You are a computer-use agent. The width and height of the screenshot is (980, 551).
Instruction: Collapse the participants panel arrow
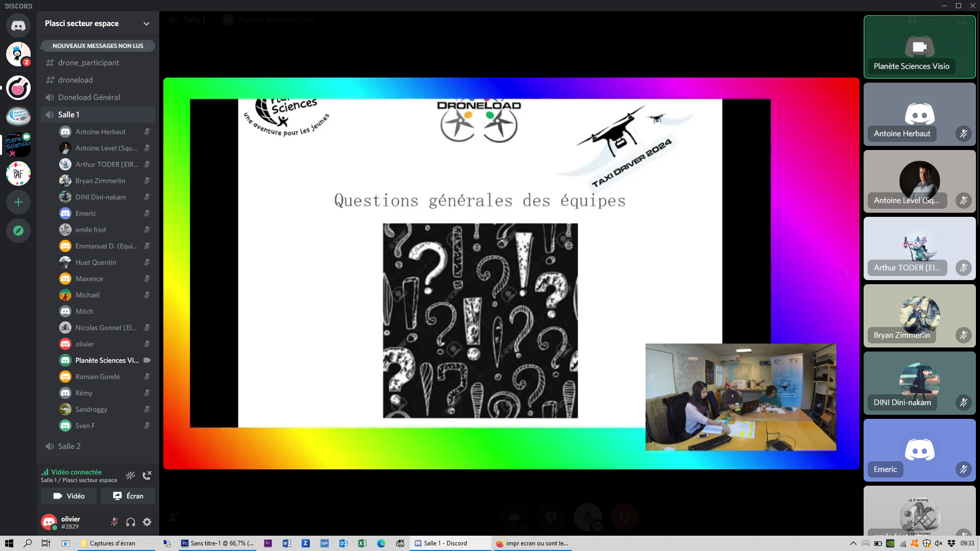(847, 273)
